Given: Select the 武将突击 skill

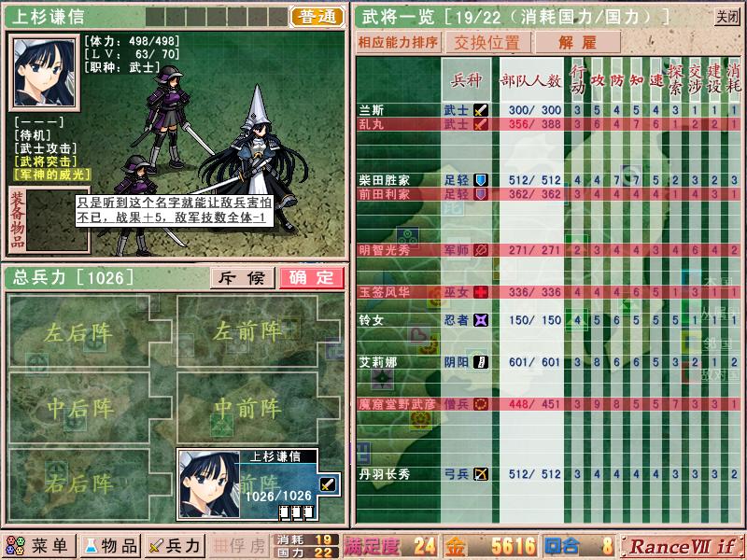Looking at the screenshot, I should (45, 161).
